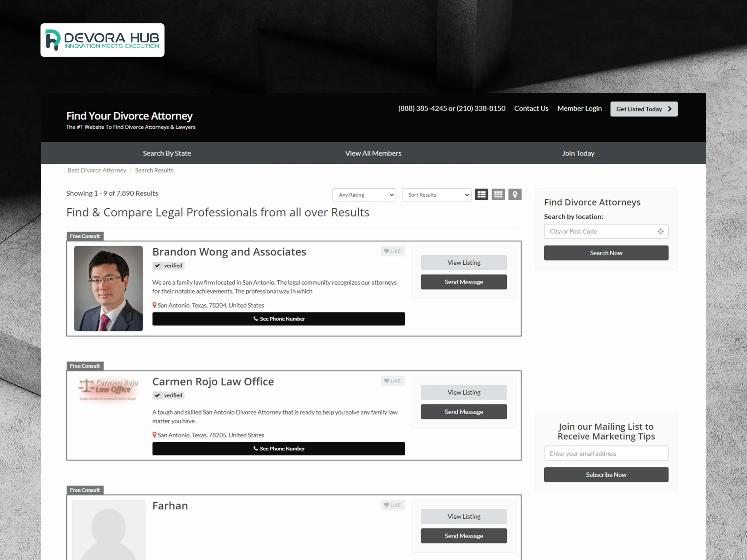The width and height of the screenshot is (747, 560).
Task: Click Best Divorce Attorney breadcrumb link
Action: (x=97, y=170)
